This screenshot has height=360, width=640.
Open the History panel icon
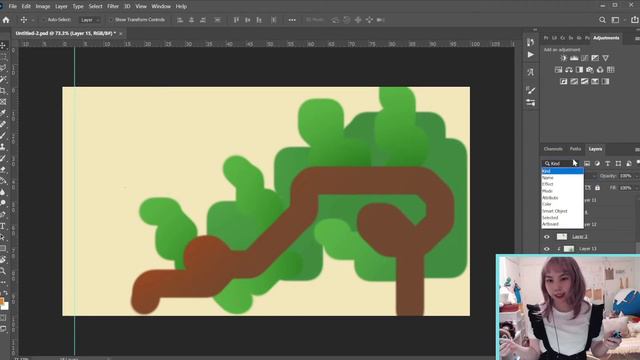[530, 42]
